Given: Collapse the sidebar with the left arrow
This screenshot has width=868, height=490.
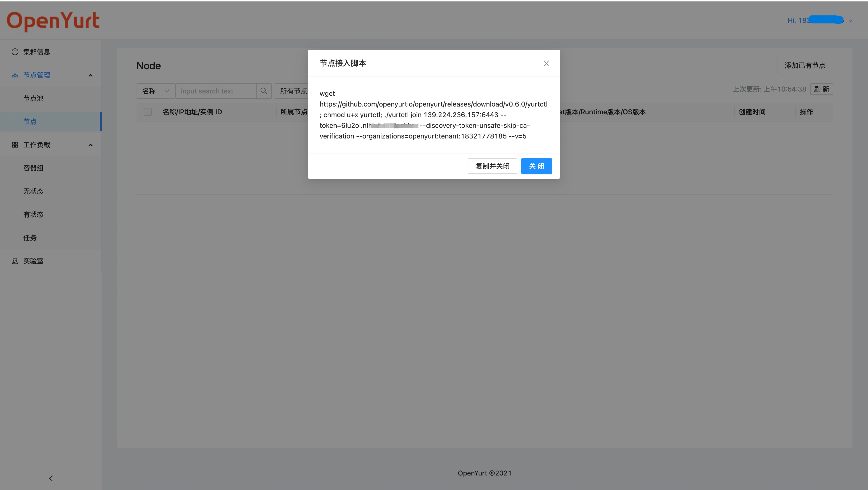Looking at the screenshot, I should click(x=51, y=478).
